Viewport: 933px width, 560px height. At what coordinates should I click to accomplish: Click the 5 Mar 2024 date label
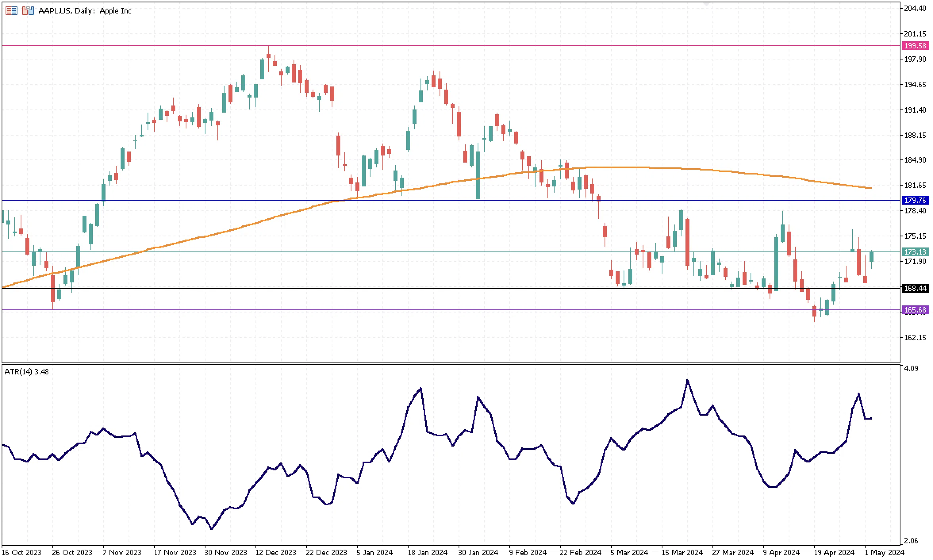pos(629,552)
